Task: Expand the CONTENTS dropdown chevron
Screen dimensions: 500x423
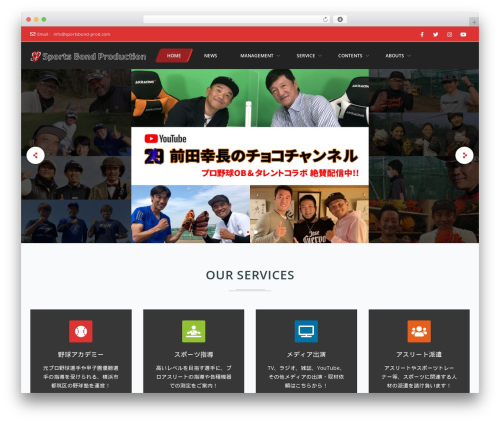Action: 367,56
